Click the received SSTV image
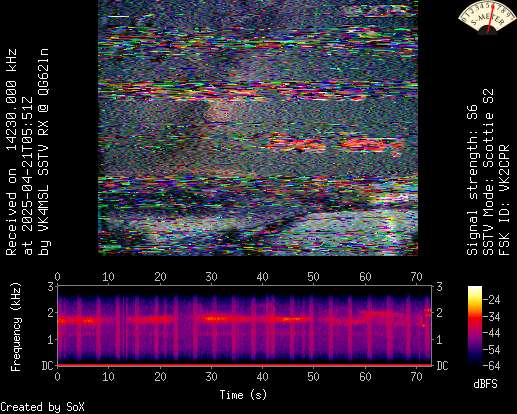The width and height of the screenshot is (517, 414). [258, 128]
